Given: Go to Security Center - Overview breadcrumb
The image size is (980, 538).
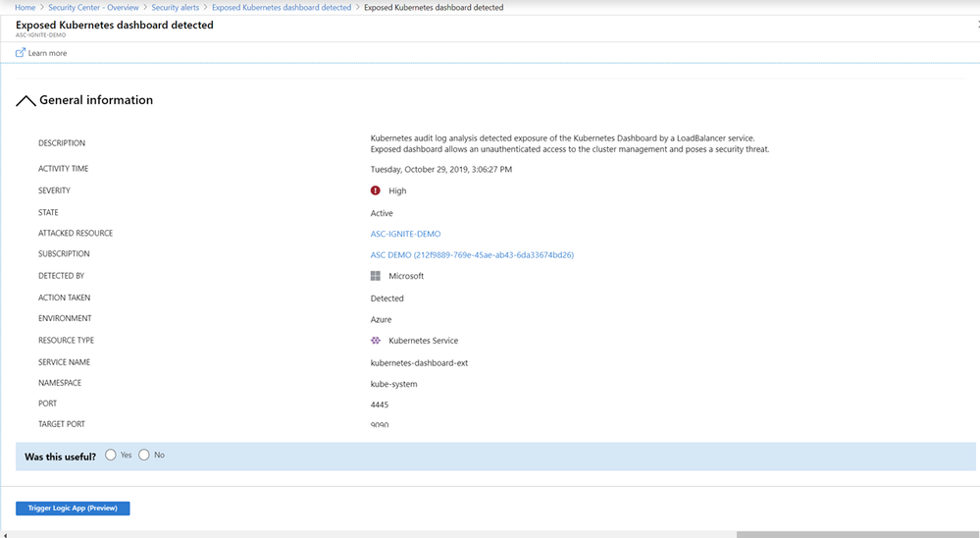Looking at the screenshot, I should [94, 8].
